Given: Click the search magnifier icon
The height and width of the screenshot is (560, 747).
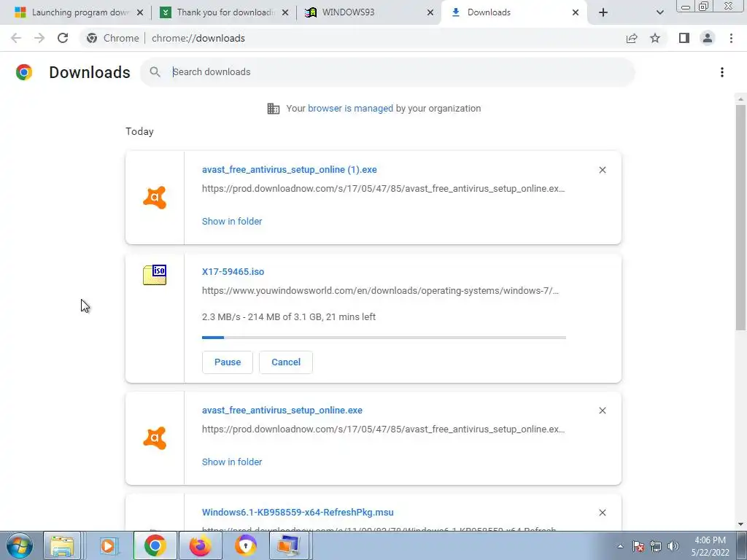Looking at the screenshot, I should pos(155,72).
